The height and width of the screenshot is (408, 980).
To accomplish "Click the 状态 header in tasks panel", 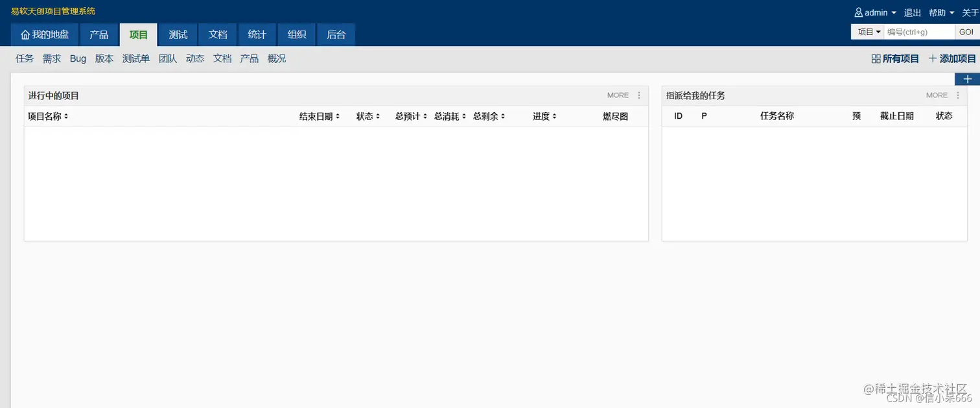I will click(x=944, y=116).
